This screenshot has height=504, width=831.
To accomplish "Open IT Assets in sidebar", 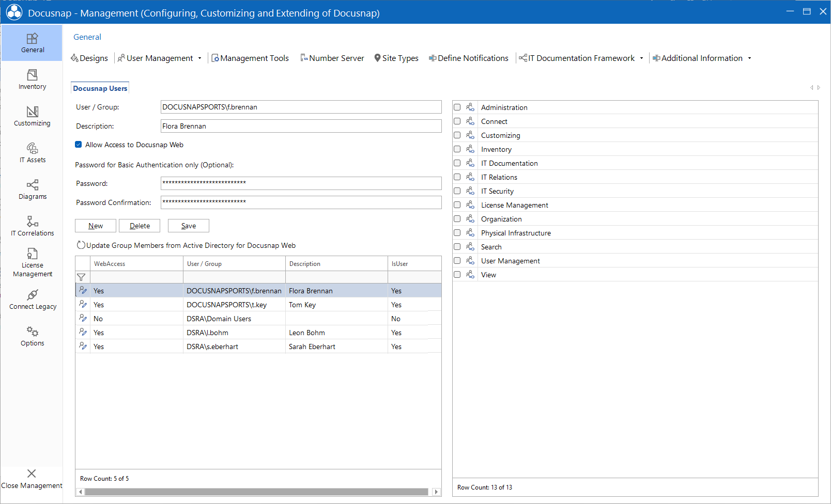I will (x=32, y=153).
